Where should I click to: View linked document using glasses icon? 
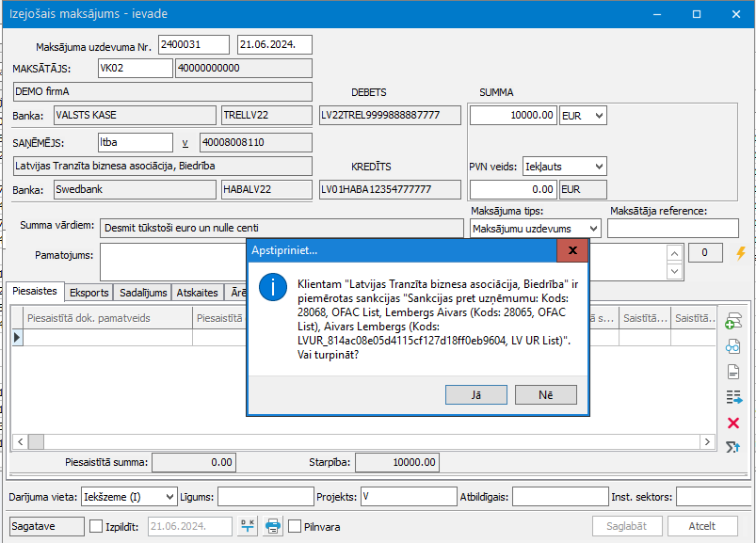tap(733, 346)
